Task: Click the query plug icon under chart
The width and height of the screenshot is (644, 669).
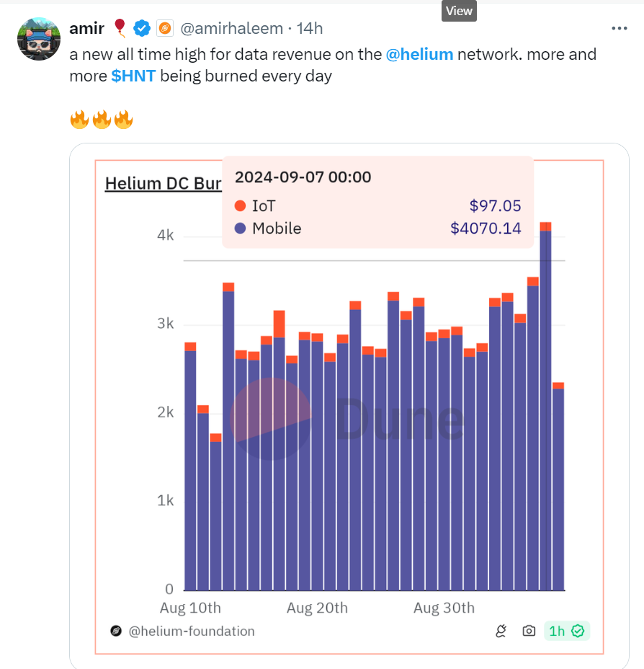Action: coord(501,632)
